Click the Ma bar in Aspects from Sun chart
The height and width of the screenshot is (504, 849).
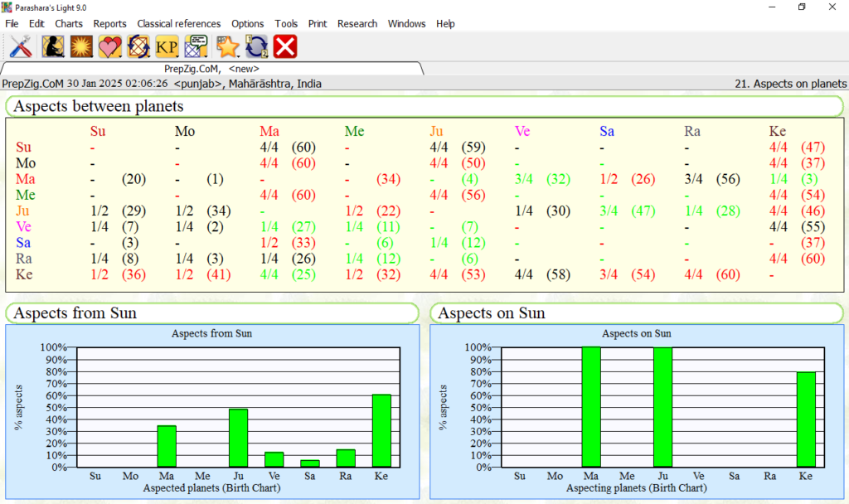point(167,447)
